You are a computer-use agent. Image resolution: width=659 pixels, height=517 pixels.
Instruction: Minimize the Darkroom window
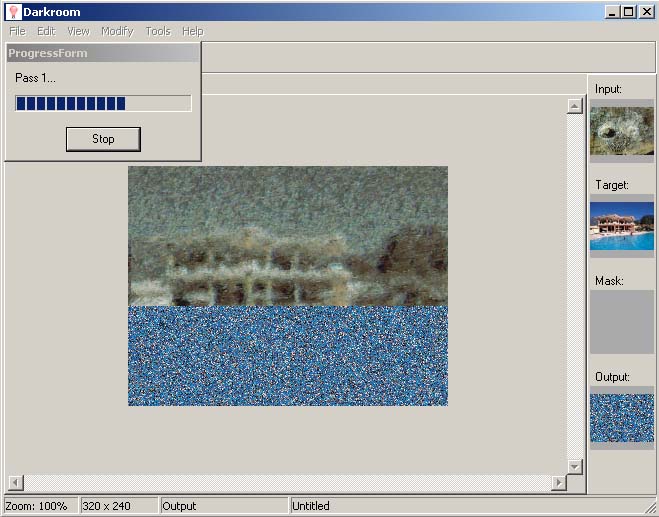[612, 12]
